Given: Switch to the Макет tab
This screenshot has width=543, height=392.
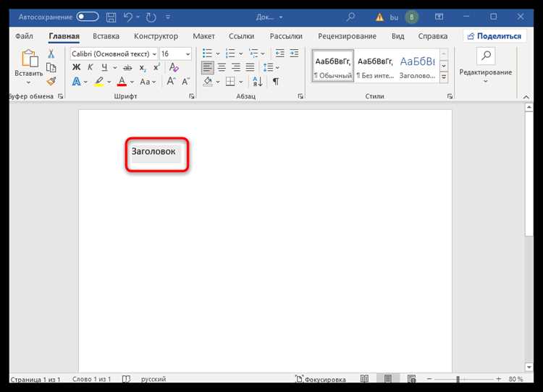Looking at the screenshot, I should tap(203, 36).
